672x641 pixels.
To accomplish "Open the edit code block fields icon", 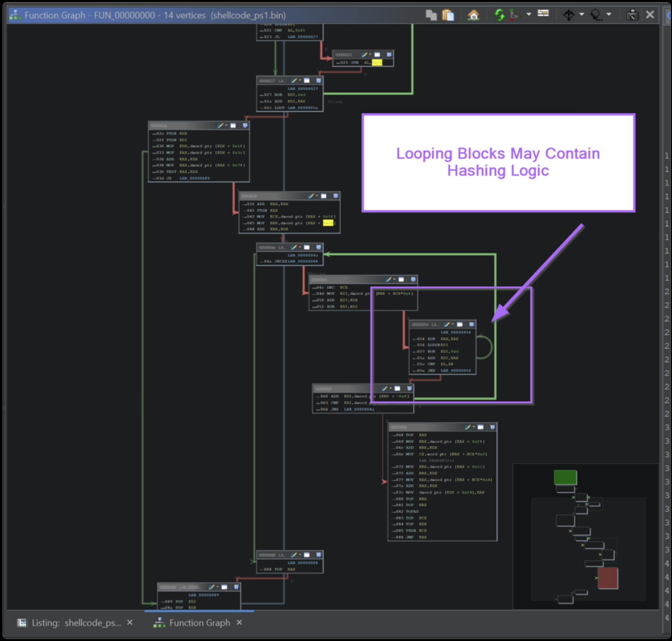I will click(543, 14).
